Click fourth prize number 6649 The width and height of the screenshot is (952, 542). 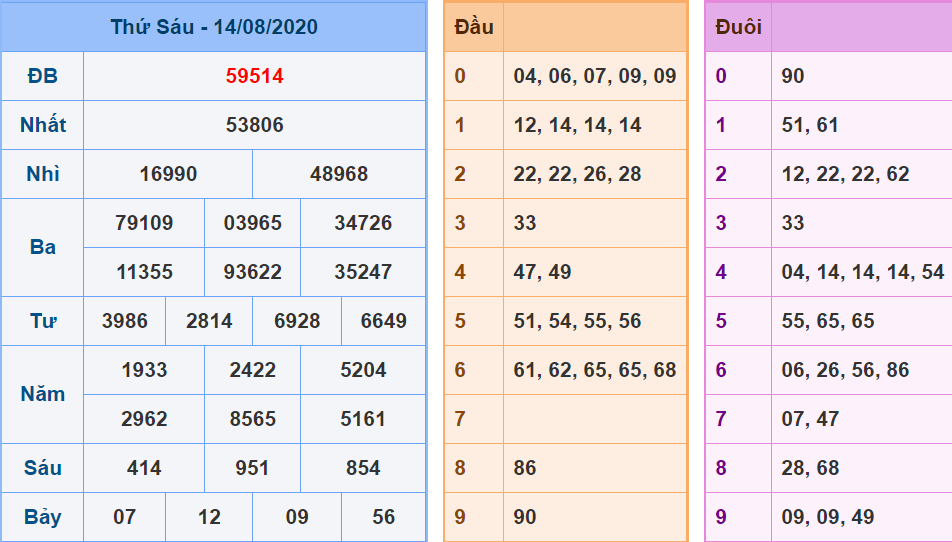point(383,321)
